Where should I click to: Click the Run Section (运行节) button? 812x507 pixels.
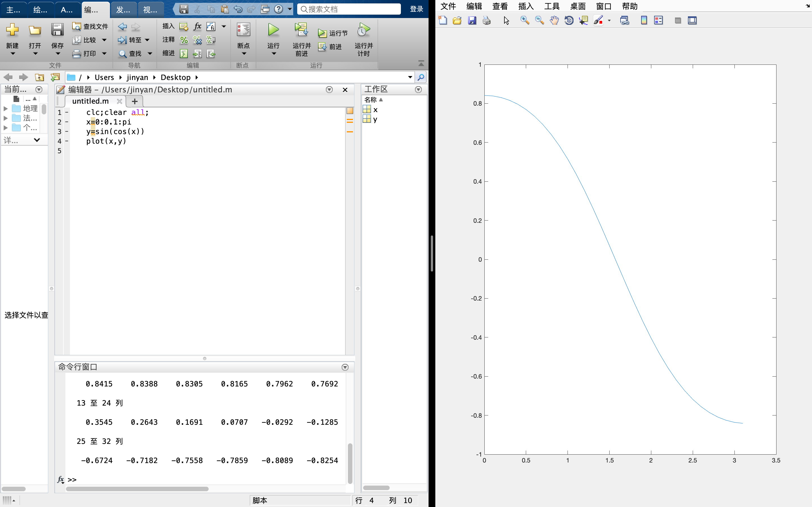pos(332,33)
